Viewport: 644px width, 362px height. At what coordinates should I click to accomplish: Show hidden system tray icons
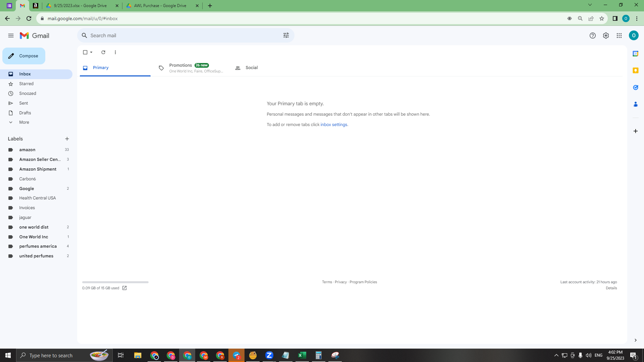[x=556, y=355]
